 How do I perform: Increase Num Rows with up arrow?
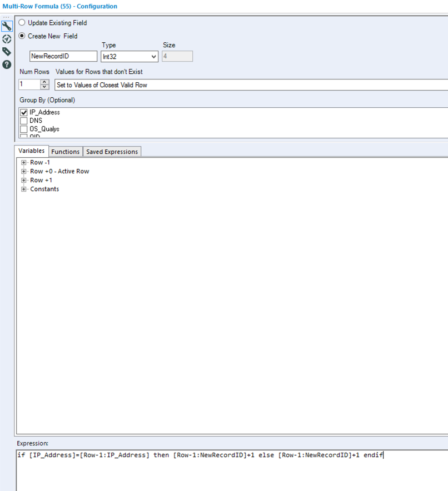click(44, 82)
